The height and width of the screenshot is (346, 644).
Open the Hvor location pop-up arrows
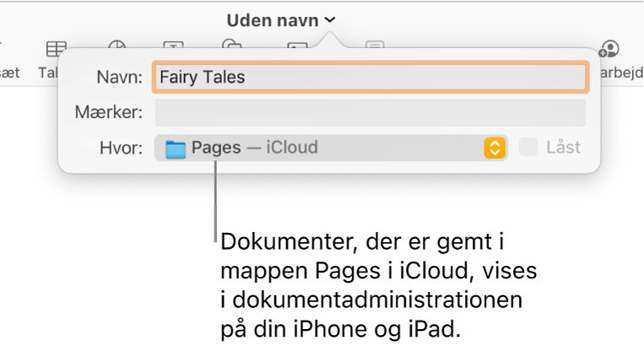[x=494, y=148]
